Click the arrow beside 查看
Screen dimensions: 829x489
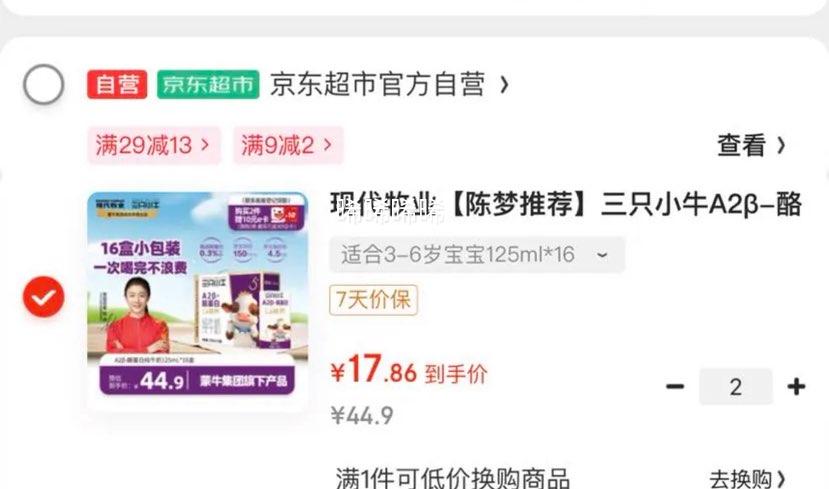point(781,145)
